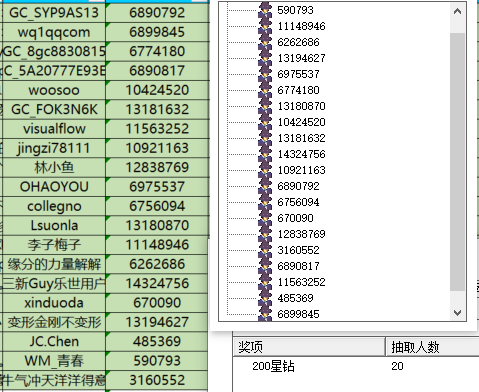Select spreadsheet cell 6262686
Viewport: 479px width, 392px height.
click(x=157, y=264)
